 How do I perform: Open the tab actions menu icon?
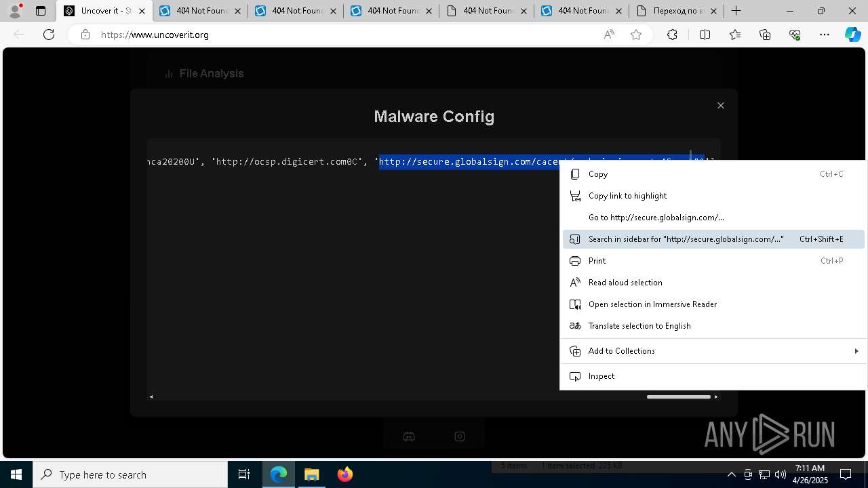[x=41, y=11]
